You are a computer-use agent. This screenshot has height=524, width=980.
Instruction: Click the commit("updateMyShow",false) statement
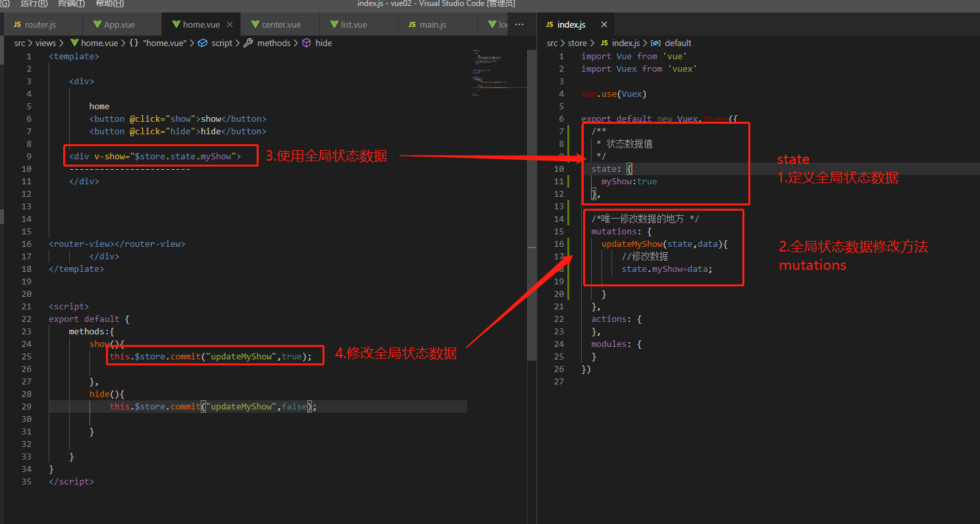pyautogui.click(x=213, y=406)
